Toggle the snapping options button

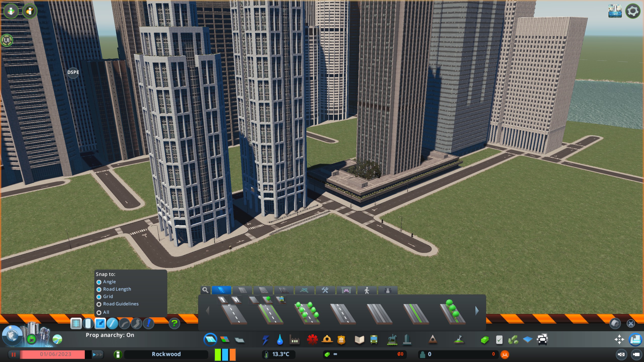point(100,323)
